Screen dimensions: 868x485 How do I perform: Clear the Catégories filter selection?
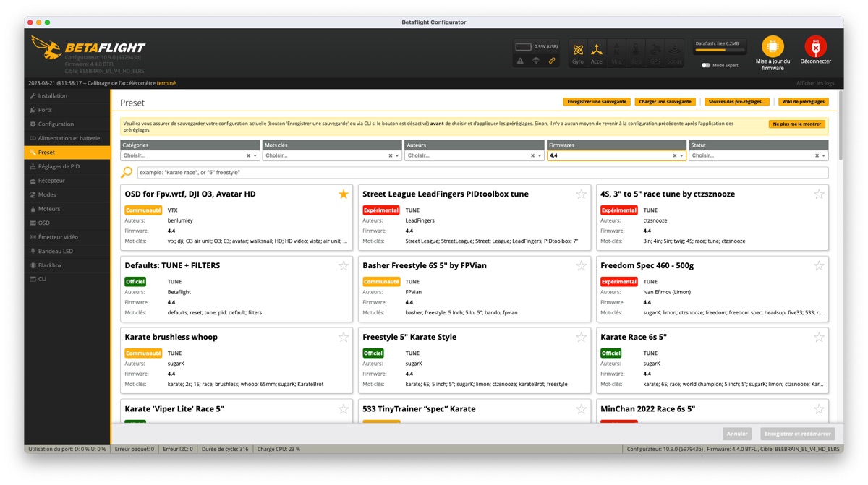click(248, 156)
